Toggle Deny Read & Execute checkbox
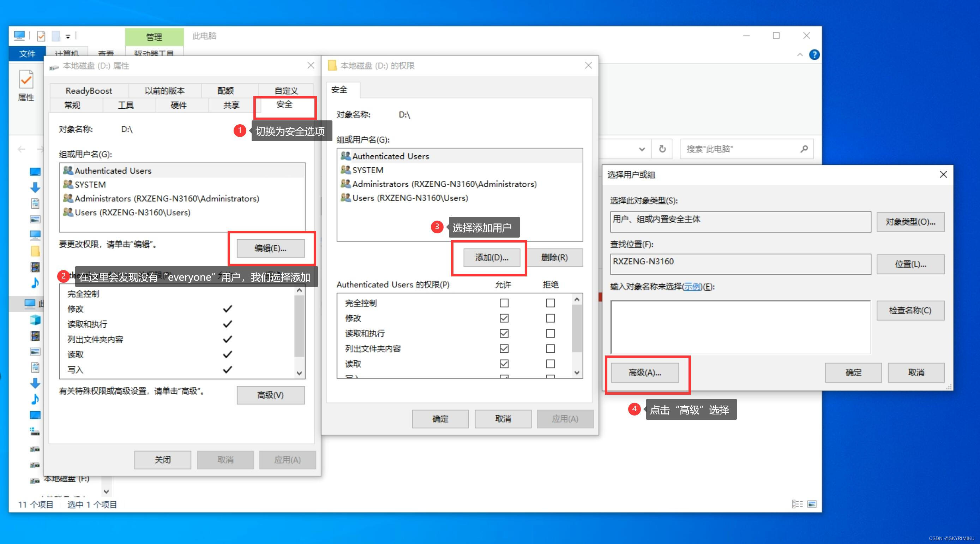The height and width of the screenshot is (544, 980). tap(550, 334)
